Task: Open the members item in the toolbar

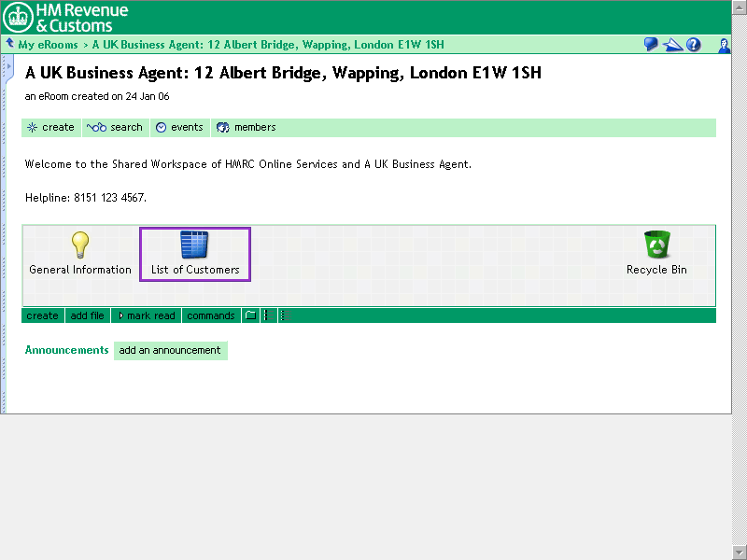Action: 247,128
